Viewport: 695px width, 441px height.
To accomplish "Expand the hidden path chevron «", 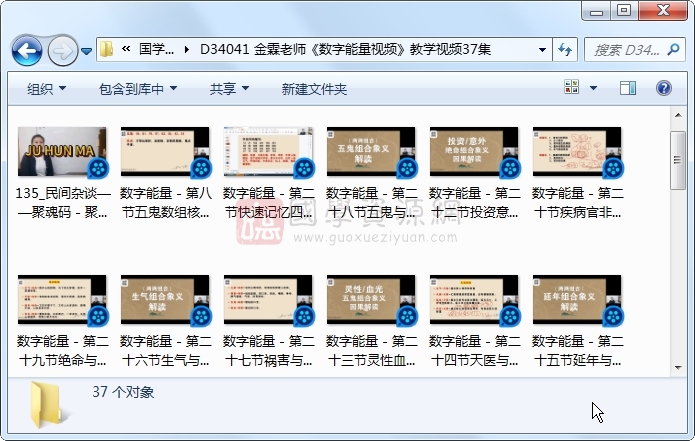I will click(126, 49).
